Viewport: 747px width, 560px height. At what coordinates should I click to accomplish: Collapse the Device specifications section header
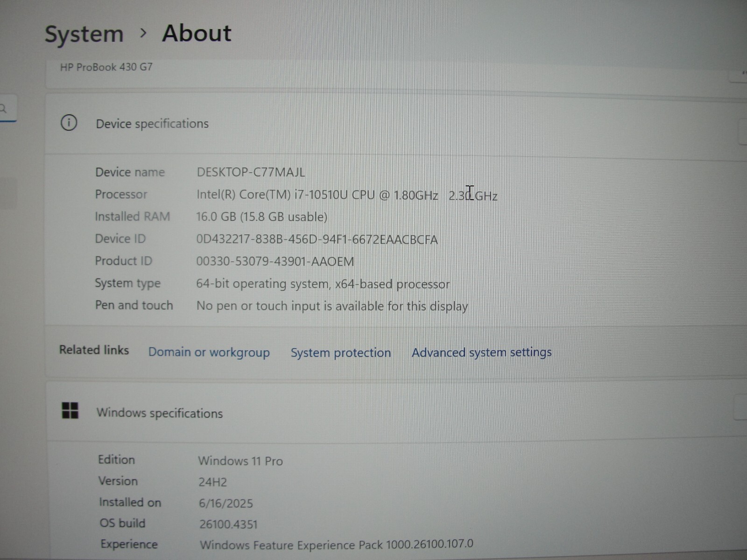click(x=396, y=124)
